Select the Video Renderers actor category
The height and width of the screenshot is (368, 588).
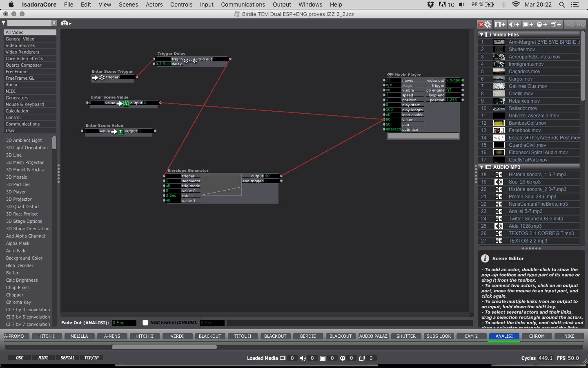[30, 52]
